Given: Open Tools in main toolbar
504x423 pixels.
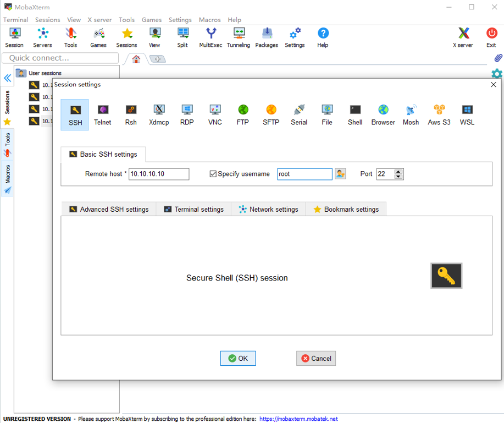Looking at the screenshot, I should click(x=70, y=37).
